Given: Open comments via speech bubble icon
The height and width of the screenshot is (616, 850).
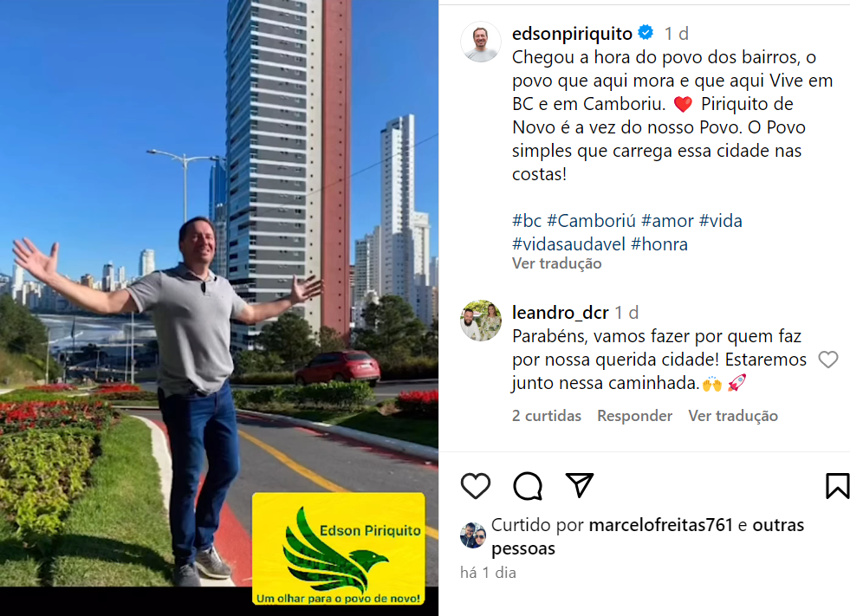Looking at the screenshot, I should click(x=528, y=485).
